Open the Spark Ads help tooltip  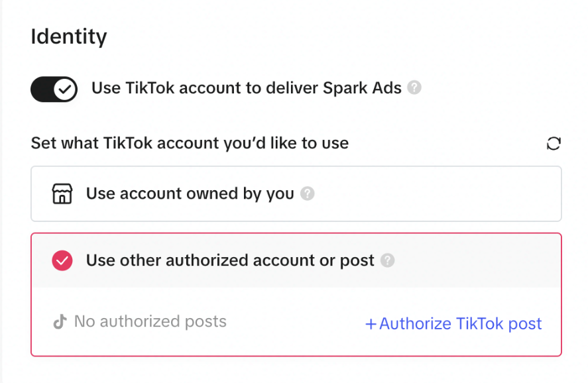click(x=414, y=87)
